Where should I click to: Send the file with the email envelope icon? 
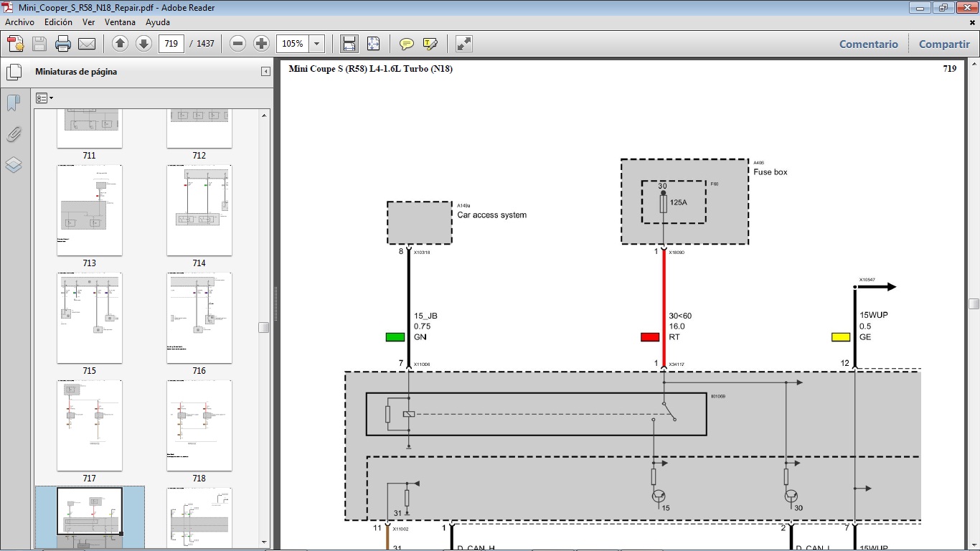87,44
